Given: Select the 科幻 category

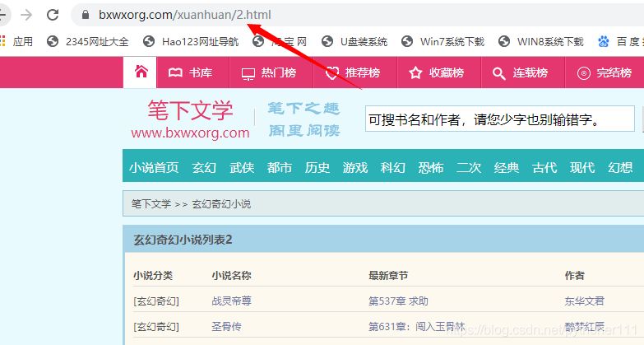Looking at the screenshot, I should coord(393,168).
